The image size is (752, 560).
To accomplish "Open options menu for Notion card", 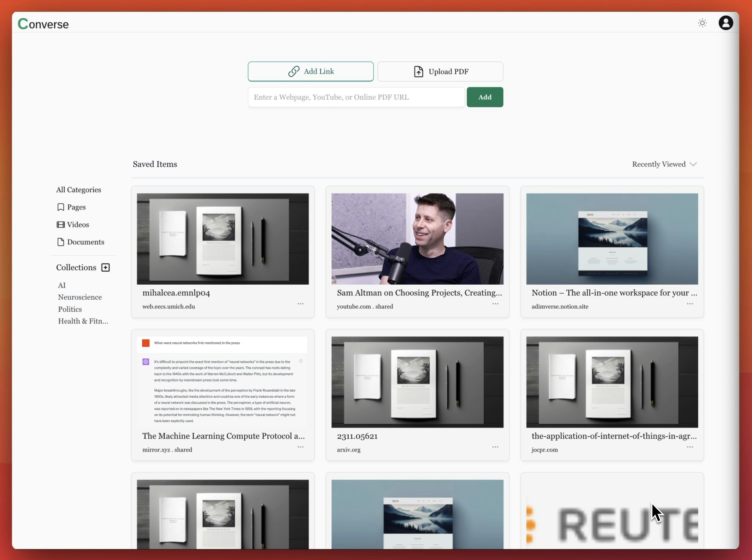I will click(x=690, y=304).
